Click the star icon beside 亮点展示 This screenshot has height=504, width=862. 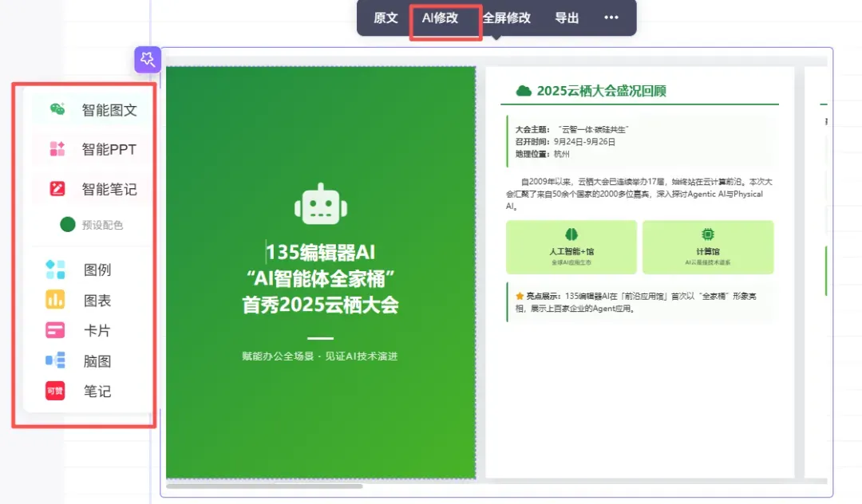(520, 296)
